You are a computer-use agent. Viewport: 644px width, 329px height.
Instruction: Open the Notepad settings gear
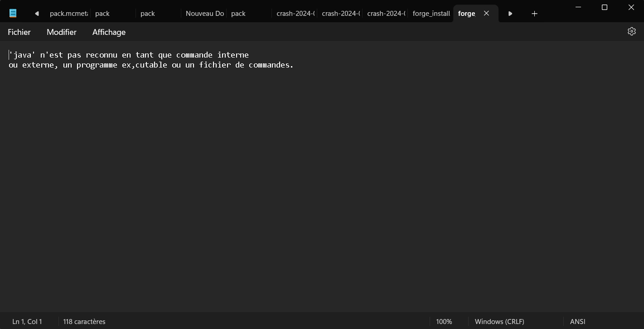[631, 31]
